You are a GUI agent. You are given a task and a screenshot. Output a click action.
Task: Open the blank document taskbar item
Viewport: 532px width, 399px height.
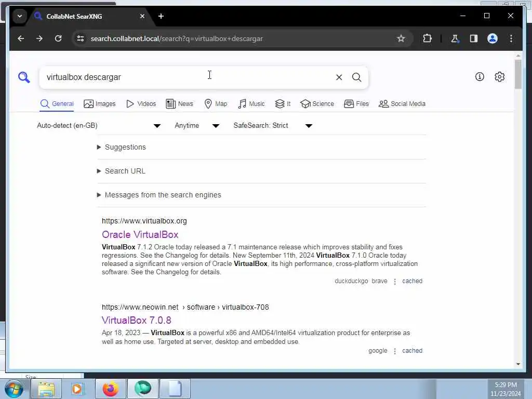(x=175, y=389)
